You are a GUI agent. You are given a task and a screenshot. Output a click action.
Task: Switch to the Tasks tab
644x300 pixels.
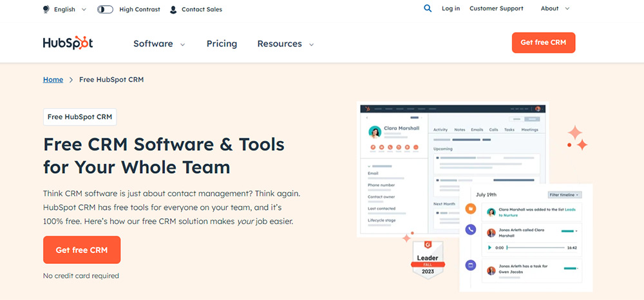point(509,129)
